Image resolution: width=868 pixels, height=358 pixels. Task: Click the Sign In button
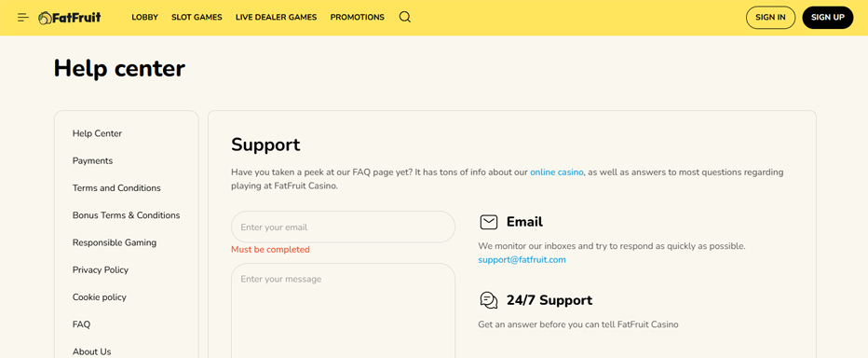(770, 17)
